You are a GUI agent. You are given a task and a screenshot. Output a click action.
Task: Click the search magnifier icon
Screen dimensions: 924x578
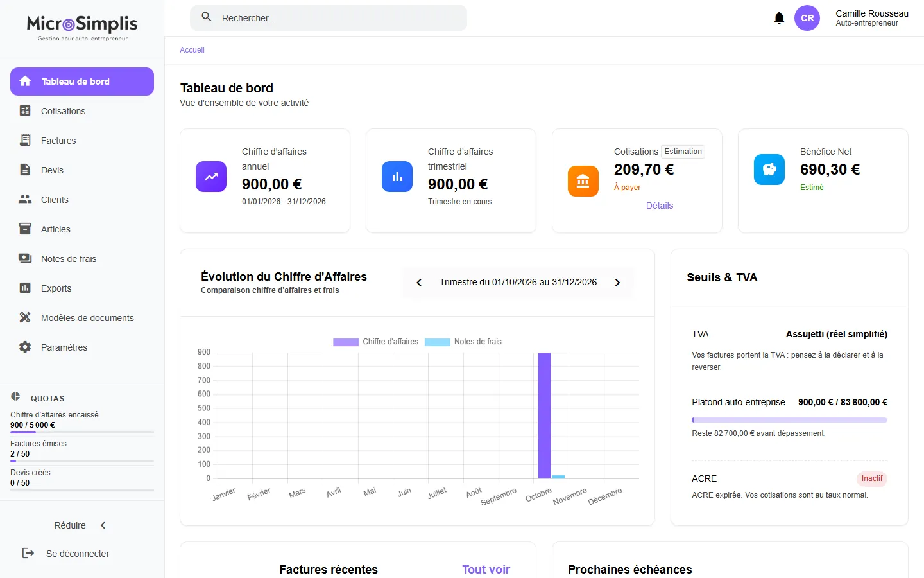(x=207, y=17)
